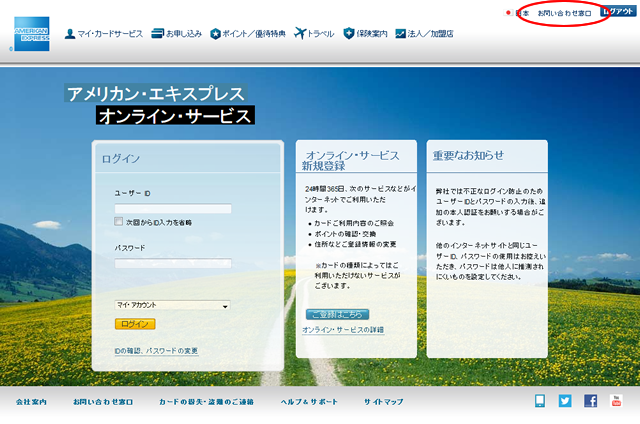Image resolution: width=640 pixels, height=424 pixels.
Task: Click the Twitter icon in footer
Action: click(565, 401)
